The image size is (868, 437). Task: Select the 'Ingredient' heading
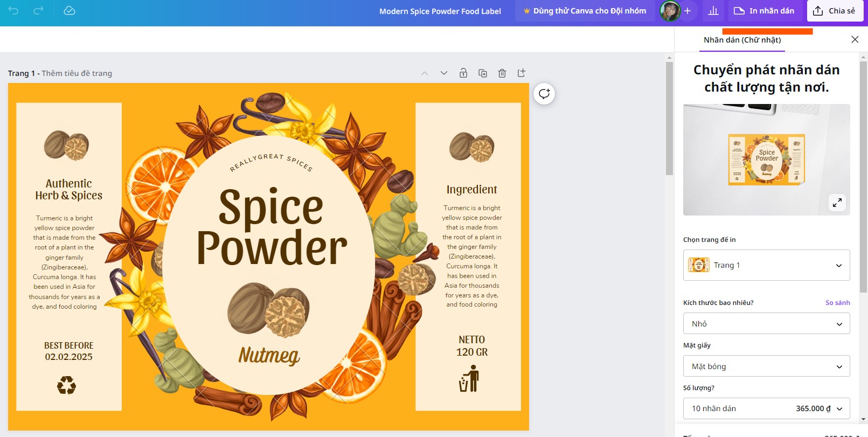[x=472, y=189]
